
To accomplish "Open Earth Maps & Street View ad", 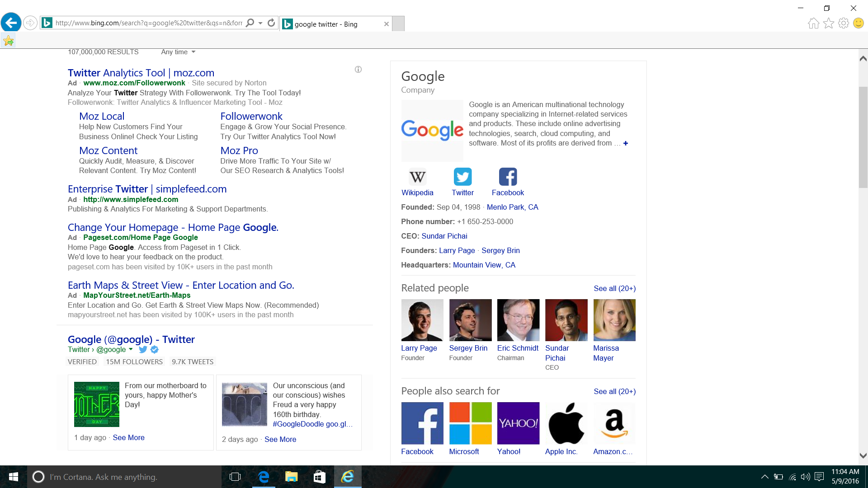I will click(x=181, y=285).
